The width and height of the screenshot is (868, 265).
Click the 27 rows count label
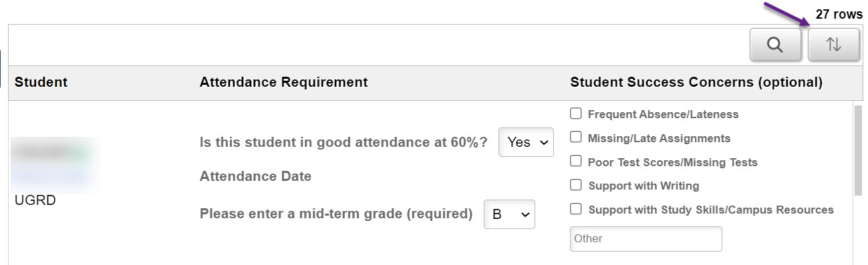pyautogui.click(x=839, y=15)
